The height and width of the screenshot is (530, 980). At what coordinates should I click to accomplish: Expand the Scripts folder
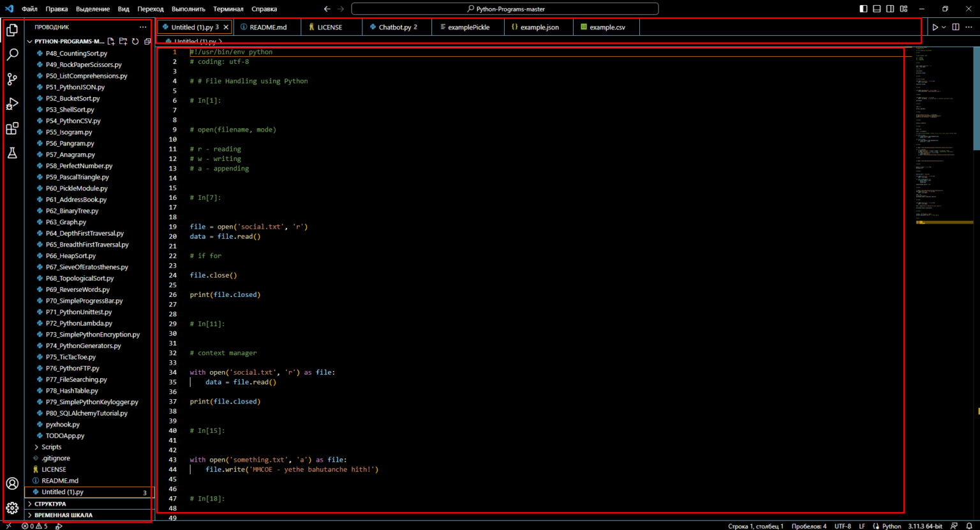(x=51, y=447)
